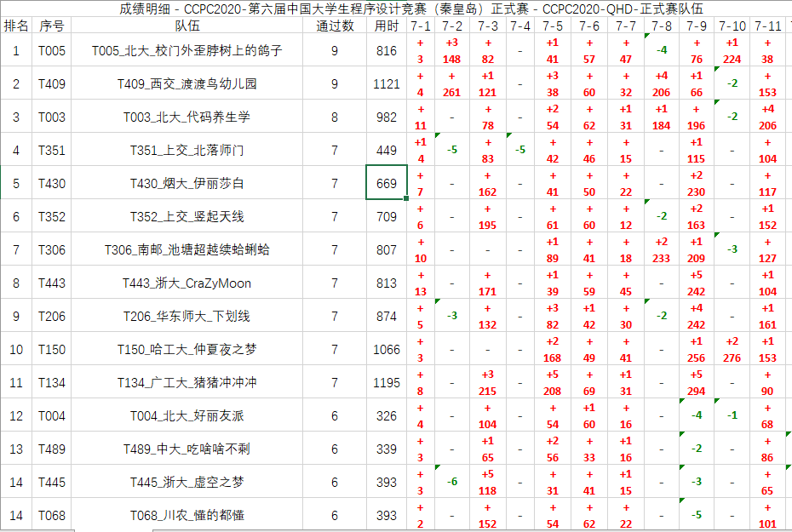
Task: Select the 排名 header cell
Action: click(x=16, y=26)
